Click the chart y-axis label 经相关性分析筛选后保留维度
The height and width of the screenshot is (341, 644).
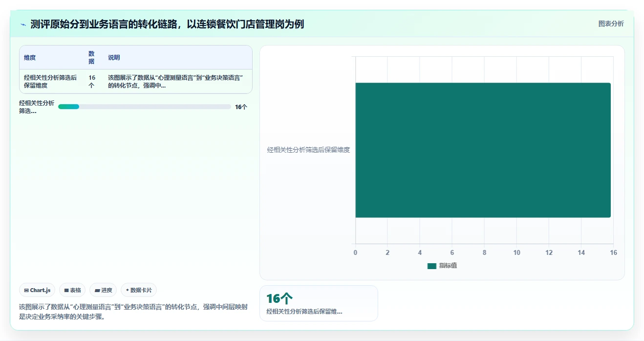308,150
